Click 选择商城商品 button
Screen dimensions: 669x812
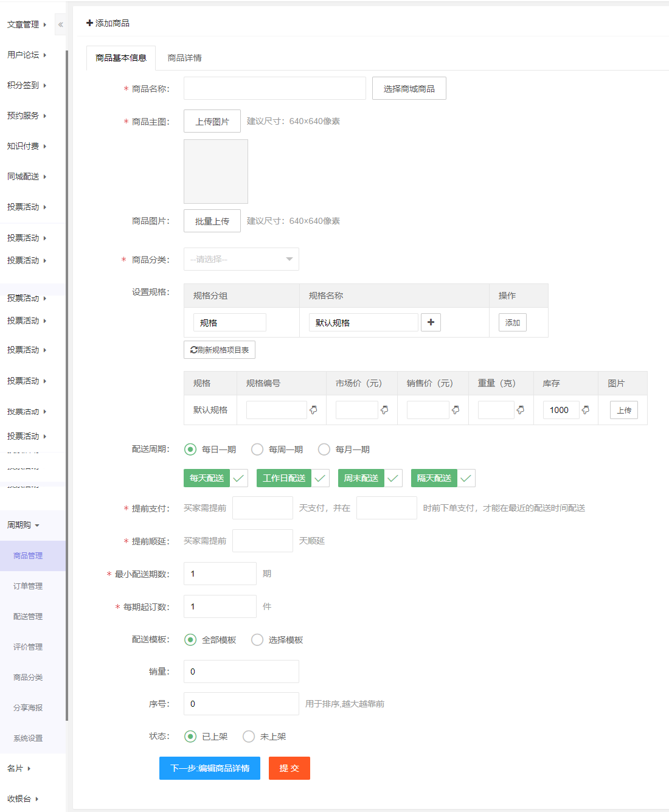409,89
